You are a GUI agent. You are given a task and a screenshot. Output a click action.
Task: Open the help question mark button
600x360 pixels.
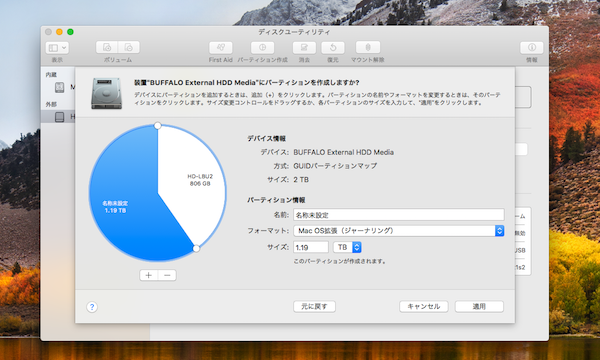point(92,307)
